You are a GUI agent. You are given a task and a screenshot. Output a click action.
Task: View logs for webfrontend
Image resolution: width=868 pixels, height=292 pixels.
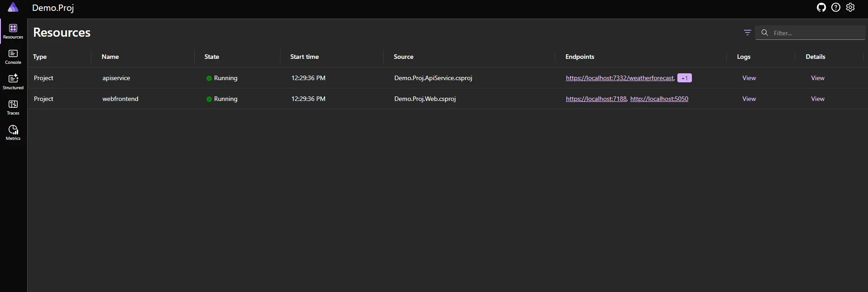749,99
